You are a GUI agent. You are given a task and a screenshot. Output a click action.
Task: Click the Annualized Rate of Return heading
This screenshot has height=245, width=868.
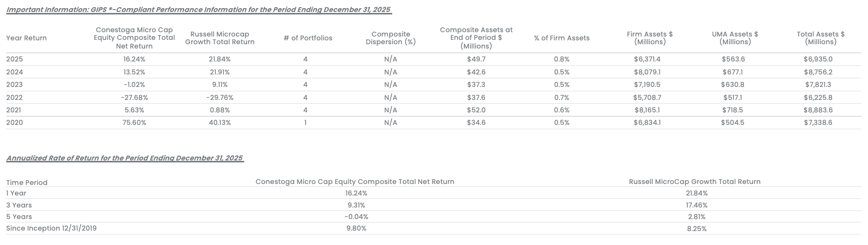click(x=124, y=158)
